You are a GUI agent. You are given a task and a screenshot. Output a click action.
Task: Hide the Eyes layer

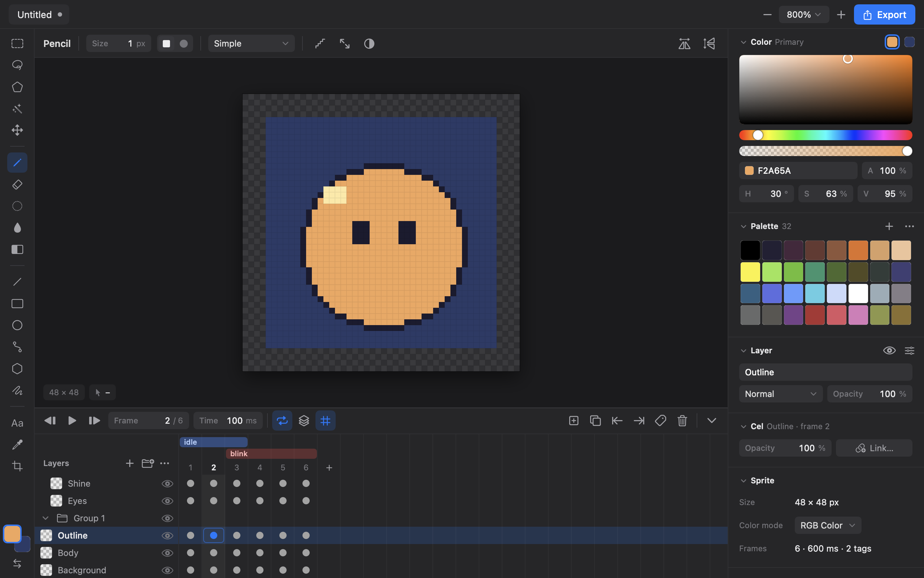click(167, 501)
